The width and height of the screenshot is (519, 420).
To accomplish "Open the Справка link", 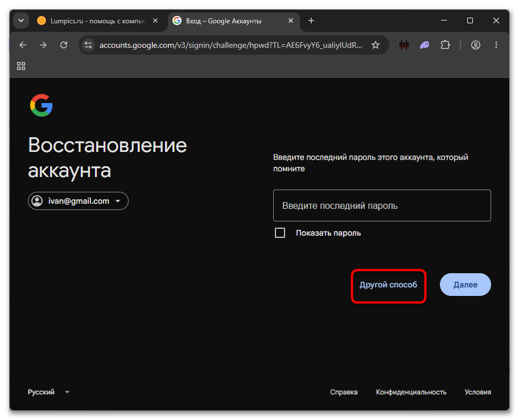I will click(x=344, y=392).
